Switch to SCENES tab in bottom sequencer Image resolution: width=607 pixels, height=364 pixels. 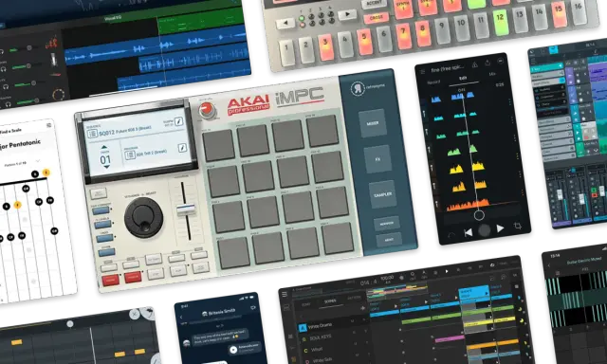[x=330, y=300]
